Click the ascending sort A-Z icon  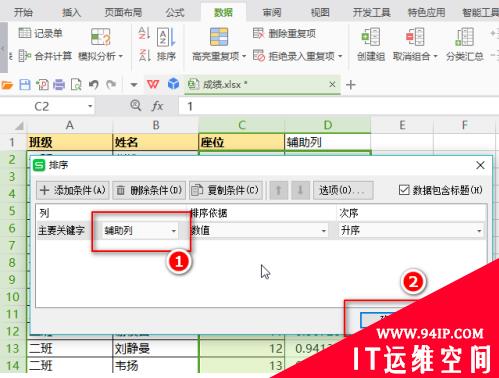coord(144,33)
